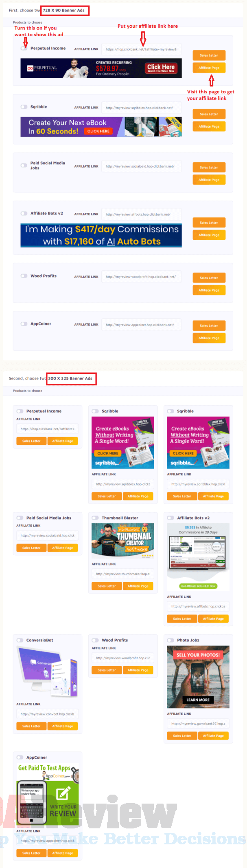Open the Sqribble 'Create Your Next eBook' banner
The width and height of the screenshot is (247, 868).
pos(101,127)
